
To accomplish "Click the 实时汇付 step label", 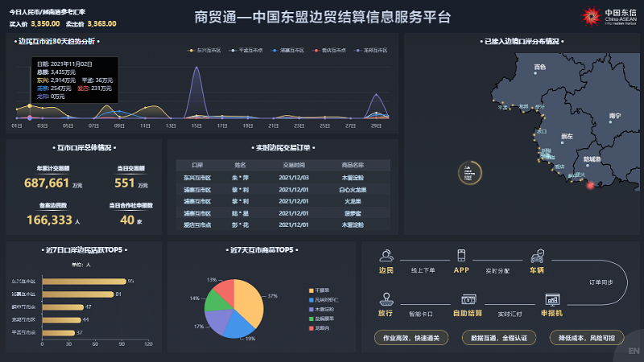I will point(510,314).
